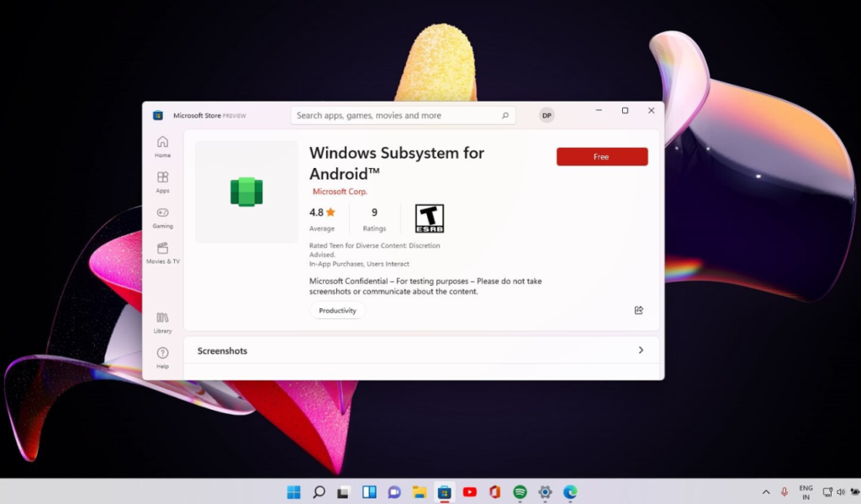Image resolution: width=861 pixels, height=504 pixels.
Task: Open Office from taskbar
Action: pyautogui.click(x=494, y=492)
